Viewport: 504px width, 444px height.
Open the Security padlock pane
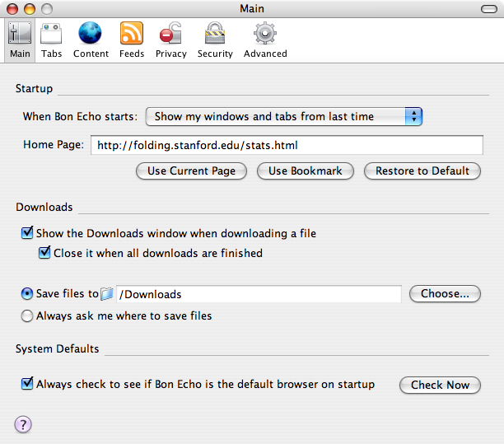point(215,40)
